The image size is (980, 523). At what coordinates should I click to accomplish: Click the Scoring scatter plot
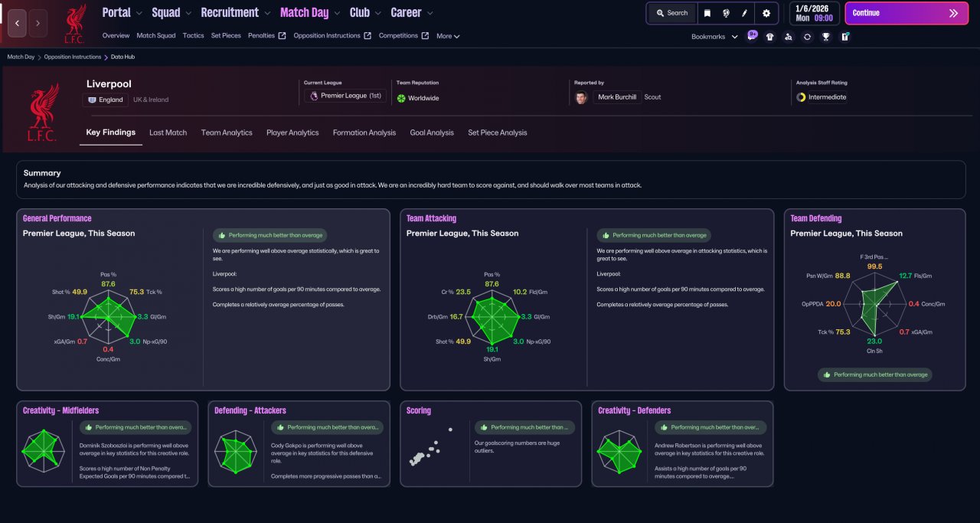pos(431,448)
